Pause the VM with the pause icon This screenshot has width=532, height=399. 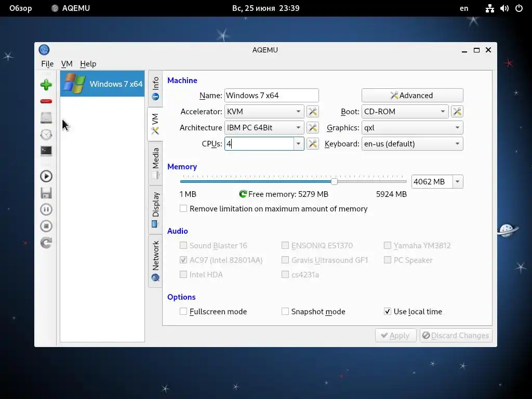(46, 209)
